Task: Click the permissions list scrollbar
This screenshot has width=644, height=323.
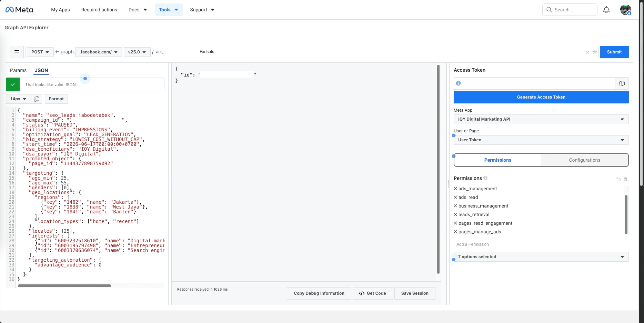Action: [x=626, y=214]
